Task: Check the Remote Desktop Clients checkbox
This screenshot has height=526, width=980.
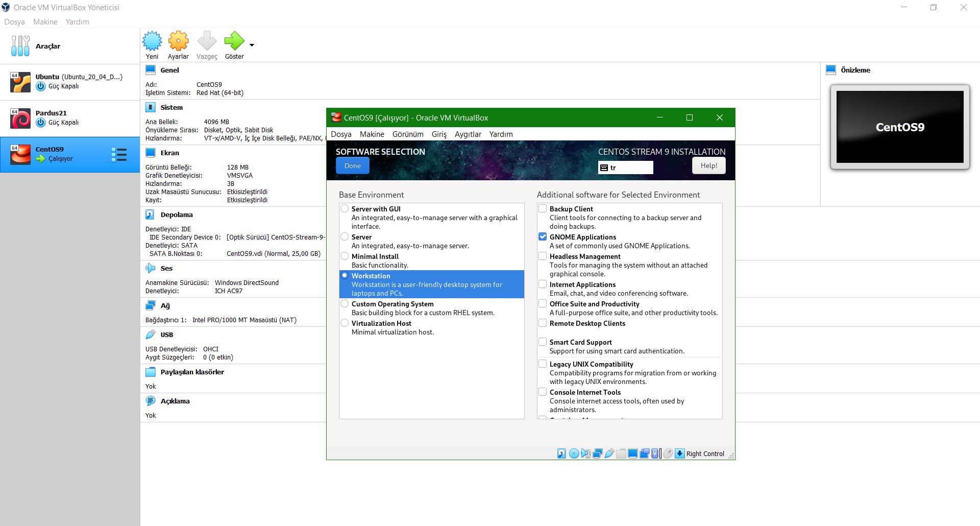Action: click(543, 323)
